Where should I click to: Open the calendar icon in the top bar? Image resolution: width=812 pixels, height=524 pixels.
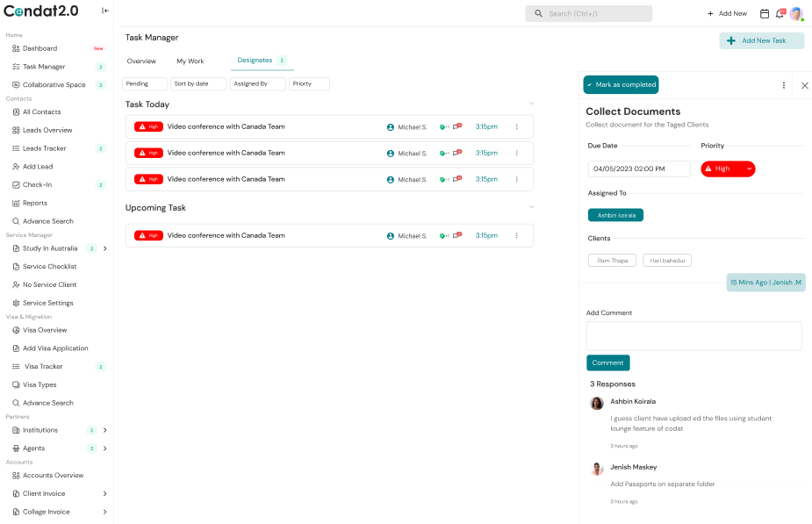click(x=764, y=13)
